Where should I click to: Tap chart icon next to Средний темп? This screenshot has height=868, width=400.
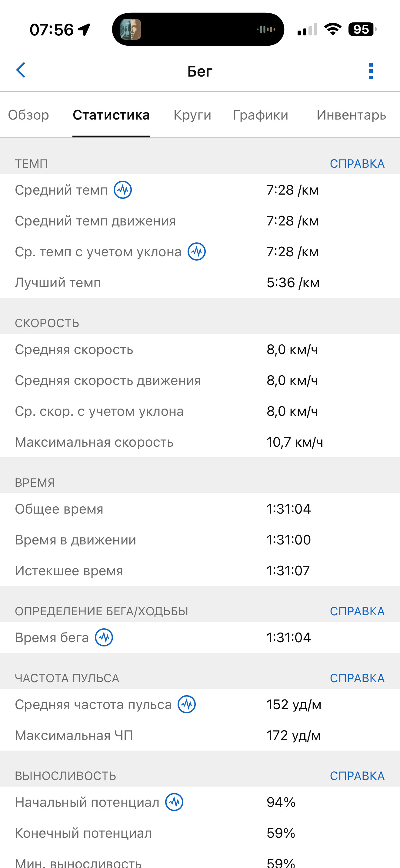pyautogui.click(x=122, y=190)
